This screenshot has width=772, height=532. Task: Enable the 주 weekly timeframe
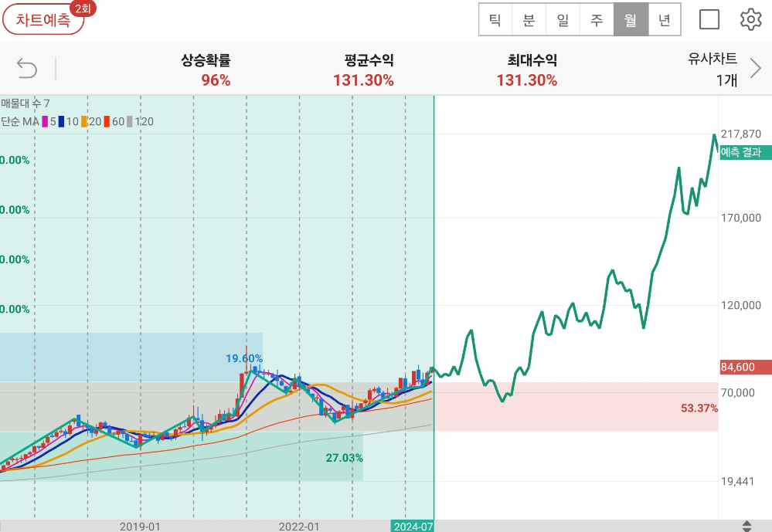597,19
